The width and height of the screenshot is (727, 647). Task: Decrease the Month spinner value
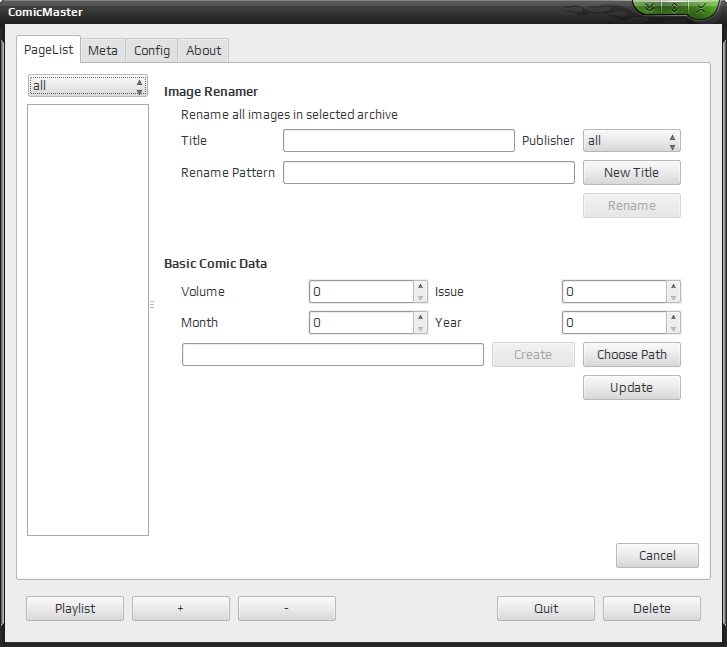(421, 328)
